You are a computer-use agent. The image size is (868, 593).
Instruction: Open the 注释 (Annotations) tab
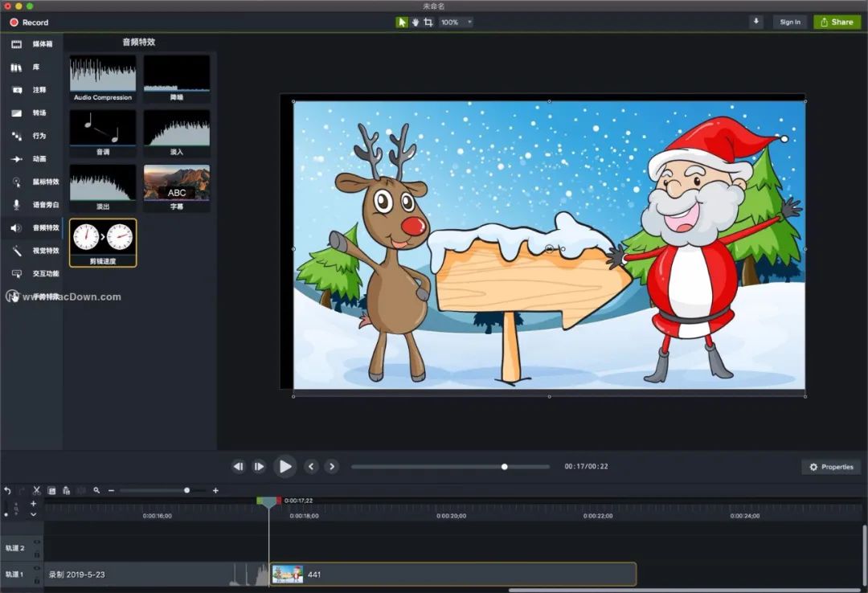coord(31,90)
